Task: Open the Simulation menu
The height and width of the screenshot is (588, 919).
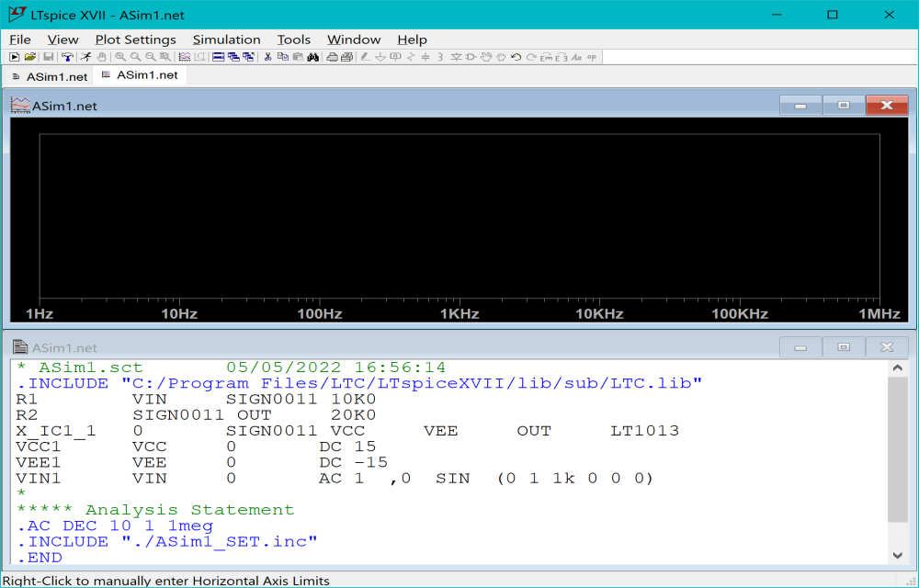Action: coord(226,40)
